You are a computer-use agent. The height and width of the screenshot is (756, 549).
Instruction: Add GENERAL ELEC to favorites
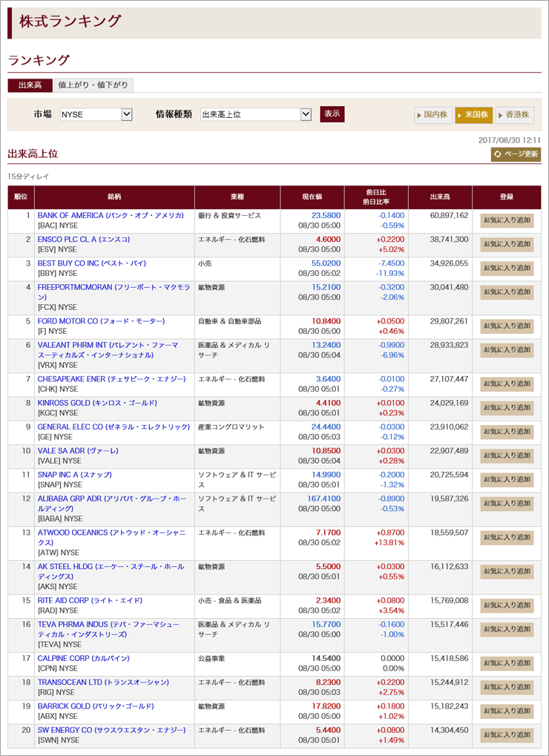tap(507, 432)
